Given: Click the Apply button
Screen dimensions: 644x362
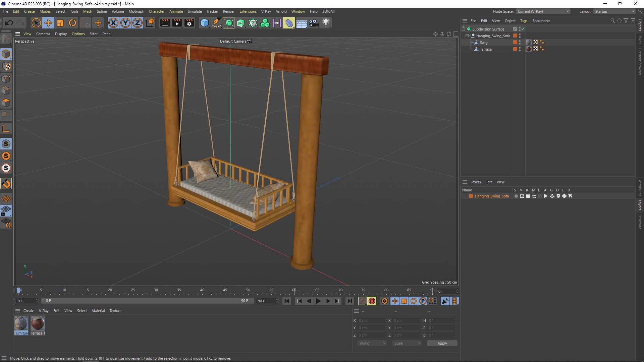Looking at the screenshot, I should point(442,343).
